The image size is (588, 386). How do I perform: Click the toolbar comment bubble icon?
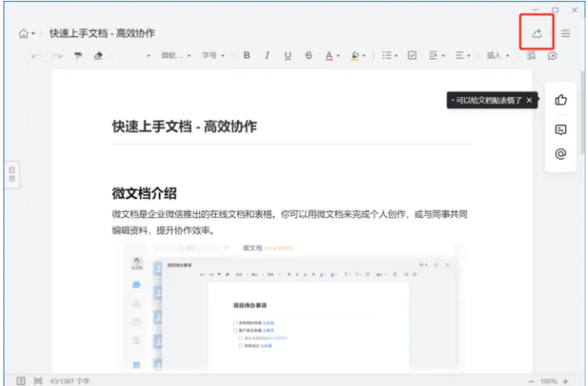(x=553, y=56)
